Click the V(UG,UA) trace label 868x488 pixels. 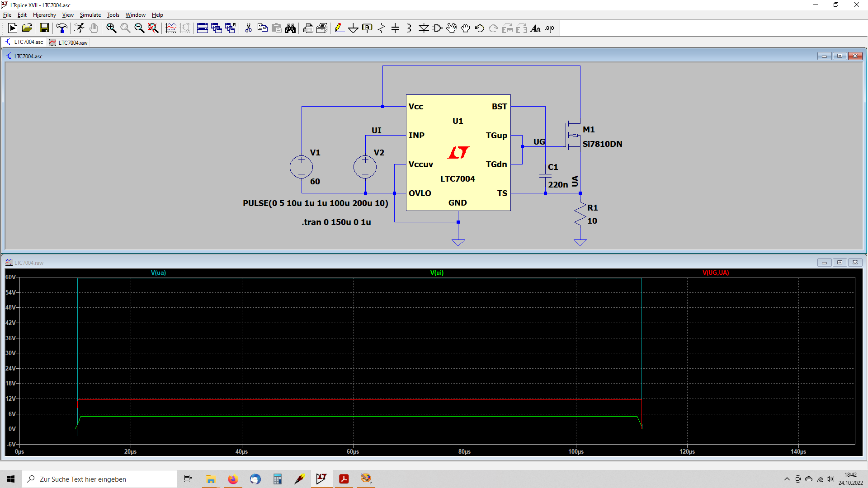[x=716, y=272]
